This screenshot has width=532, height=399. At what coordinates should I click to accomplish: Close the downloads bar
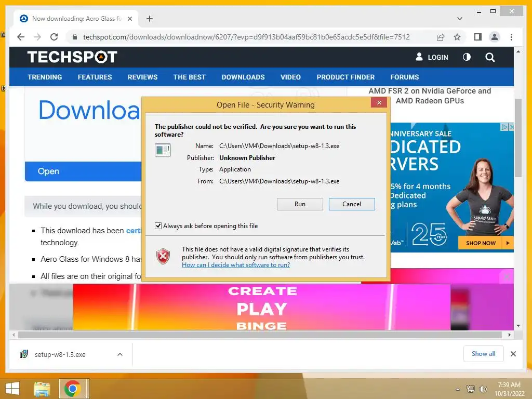[x=513, y=354]
